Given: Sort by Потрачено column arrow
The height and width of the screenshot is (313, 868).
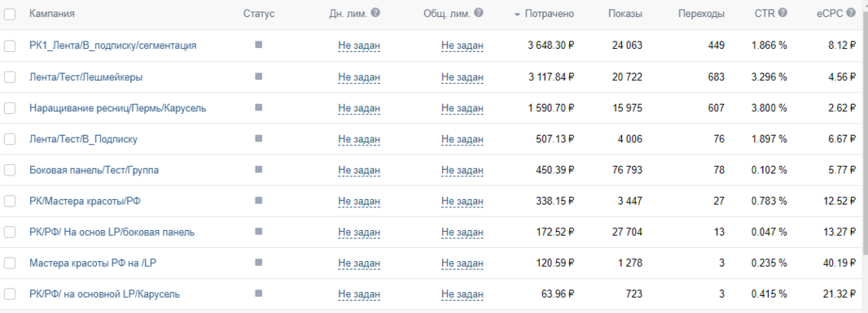Looking at the screenshot, I should 518,15.
